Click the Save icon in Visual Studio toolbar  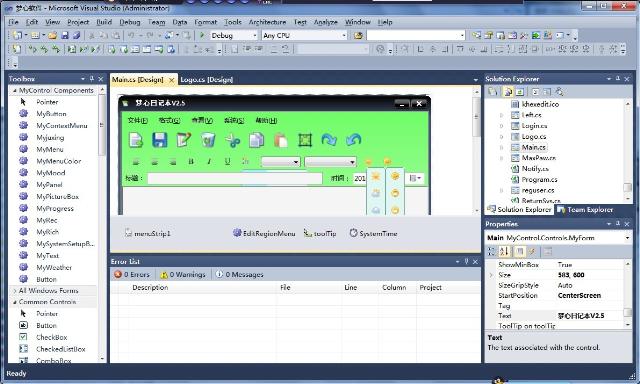(64, 36)
